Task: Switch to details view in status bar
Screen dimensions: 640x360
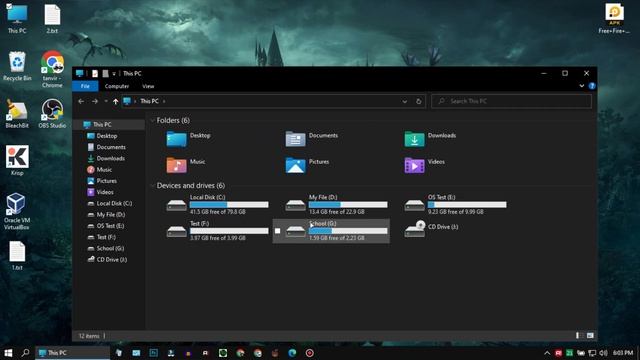Action: [578, 336]
